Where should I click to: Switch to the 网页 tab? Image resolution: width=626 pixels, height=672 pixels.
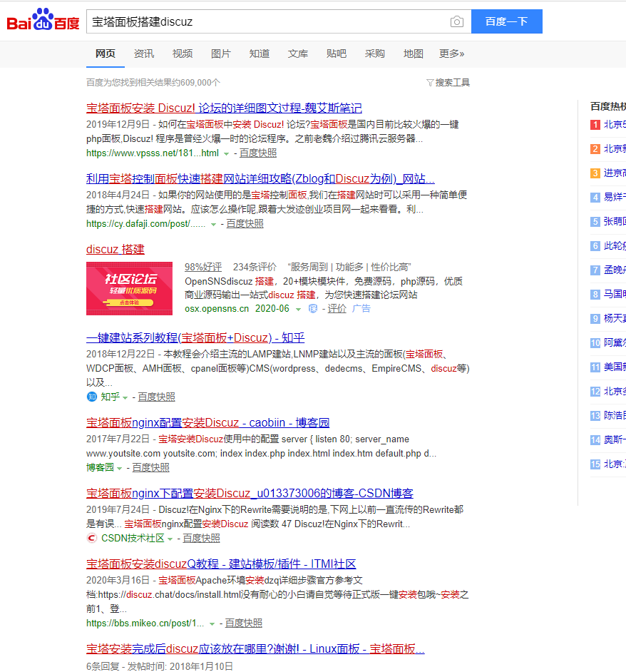[106, 54]
